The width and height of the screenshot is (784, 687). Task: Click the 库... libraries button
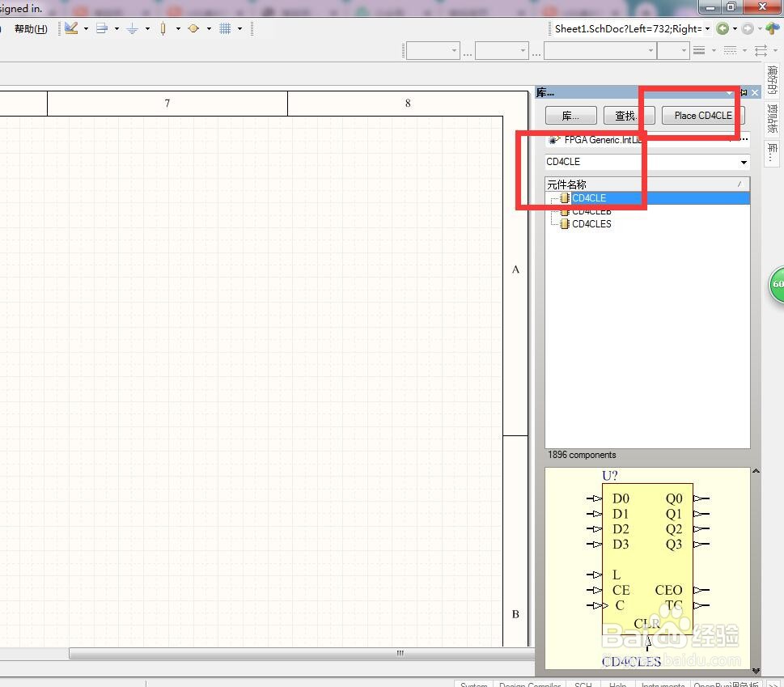pyautogui.click(x=571, y=116)
